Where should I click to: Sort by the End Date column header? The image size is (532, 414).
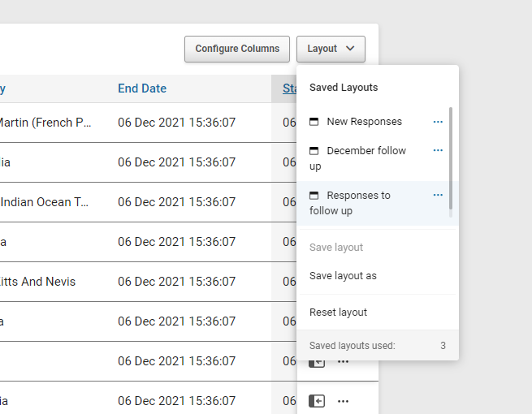(x=142, y=88)
